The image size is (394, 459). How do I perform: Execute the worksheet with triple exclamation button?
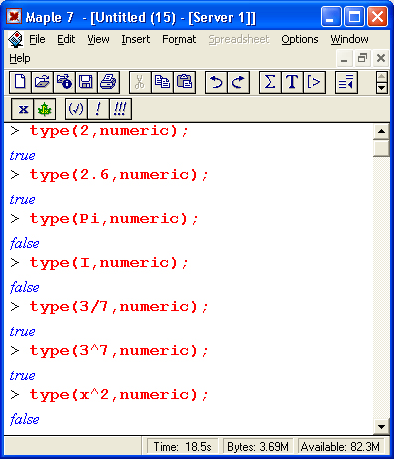(x=120, y=109)
